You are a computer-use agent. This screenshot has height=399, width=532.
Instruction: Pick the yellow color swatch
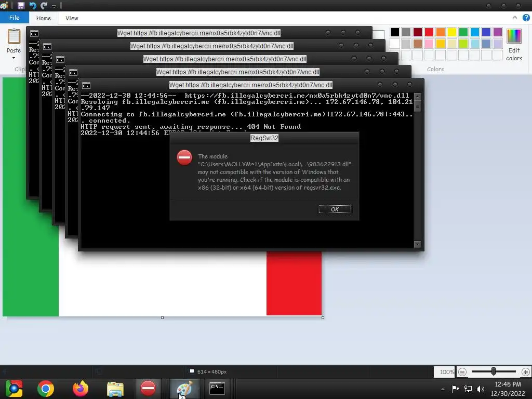click(452, 32)
